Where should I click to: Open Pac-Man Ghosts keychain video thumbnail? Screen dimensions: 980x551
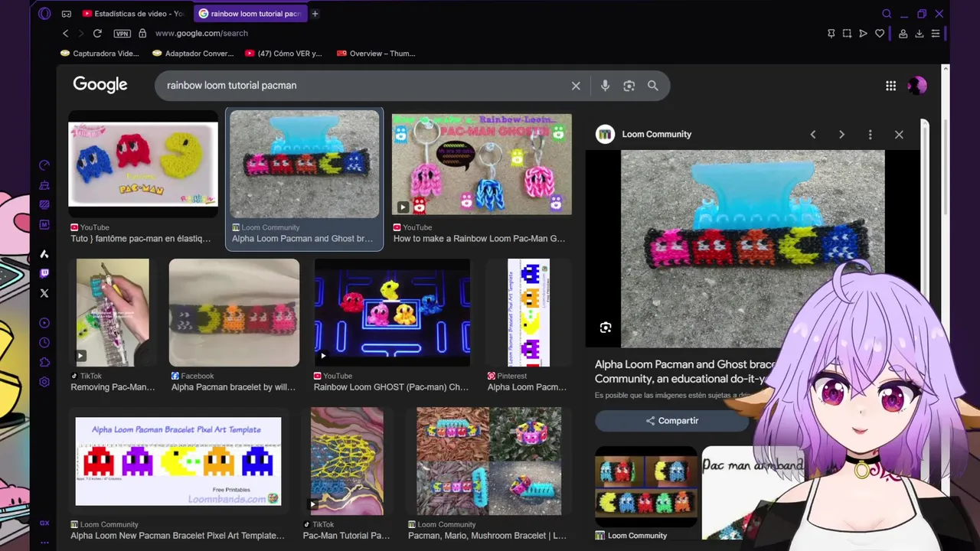tap(482, 164)
